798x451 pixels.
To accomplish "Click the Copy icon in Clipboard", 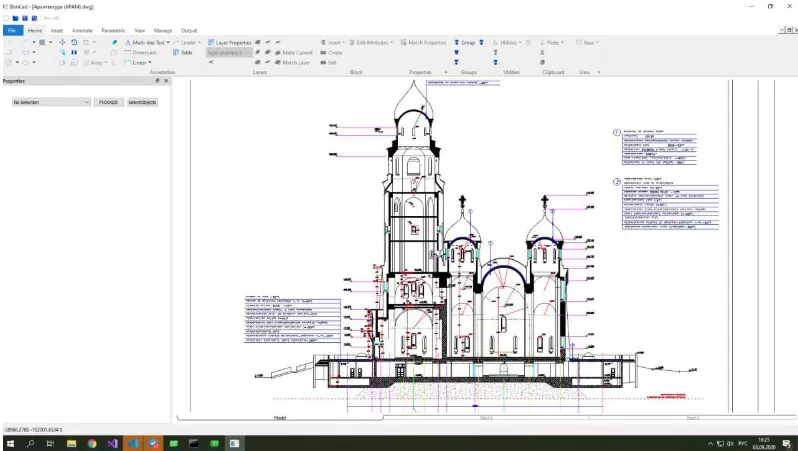I will pyautogui.click(x=542, y=63).
